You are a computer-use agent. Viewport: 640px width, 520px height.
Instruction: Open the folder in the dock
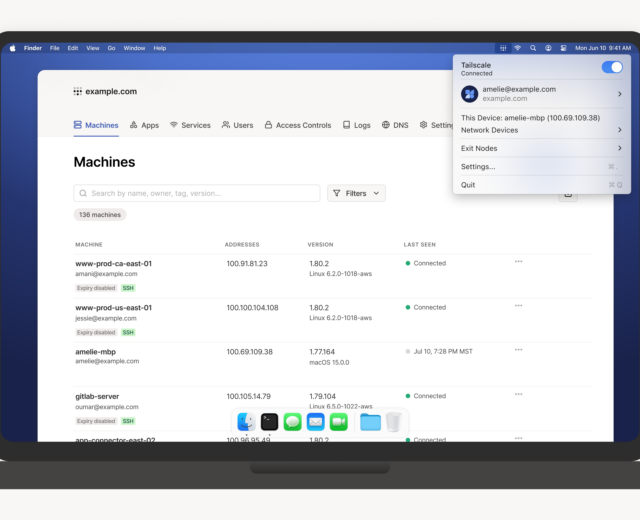(x=370, y=422)
